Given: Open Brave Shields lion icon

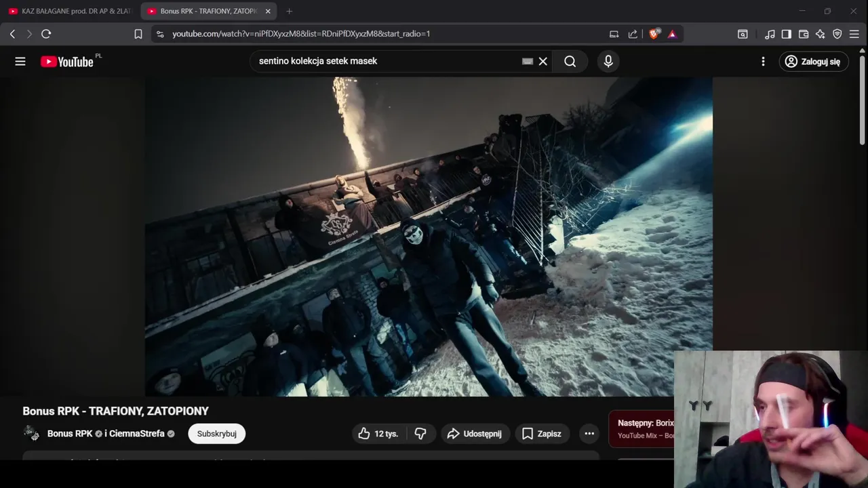Looking at the screenshot, I should [654, 34].
